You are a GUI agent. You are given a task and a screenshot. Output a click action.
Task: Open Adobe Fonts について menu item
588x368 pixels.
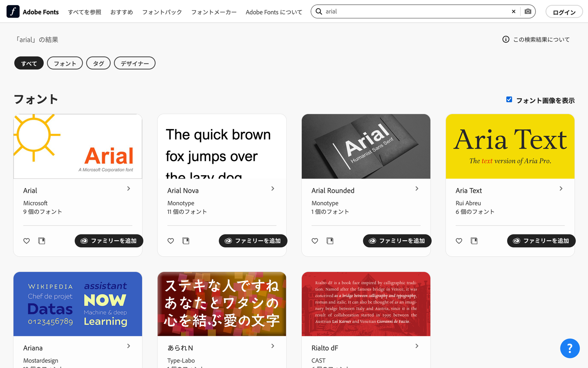click(x=274, y=12)
